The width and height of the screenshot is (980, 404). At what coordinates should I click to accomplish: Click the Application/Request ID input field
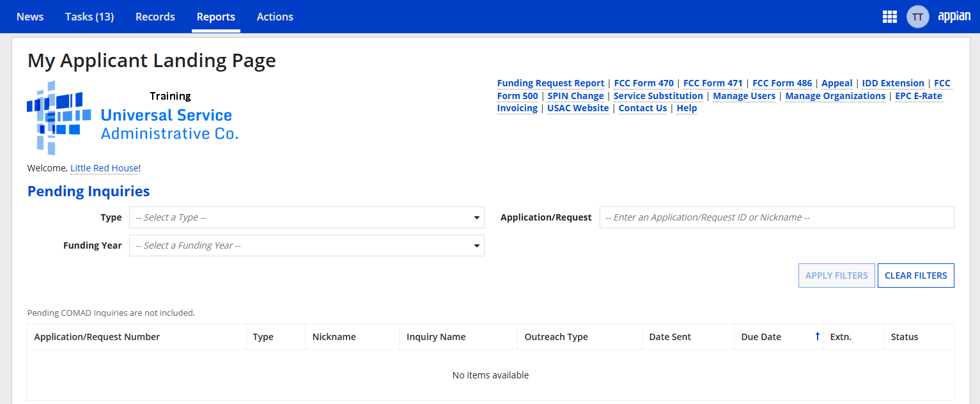(777, 217)
